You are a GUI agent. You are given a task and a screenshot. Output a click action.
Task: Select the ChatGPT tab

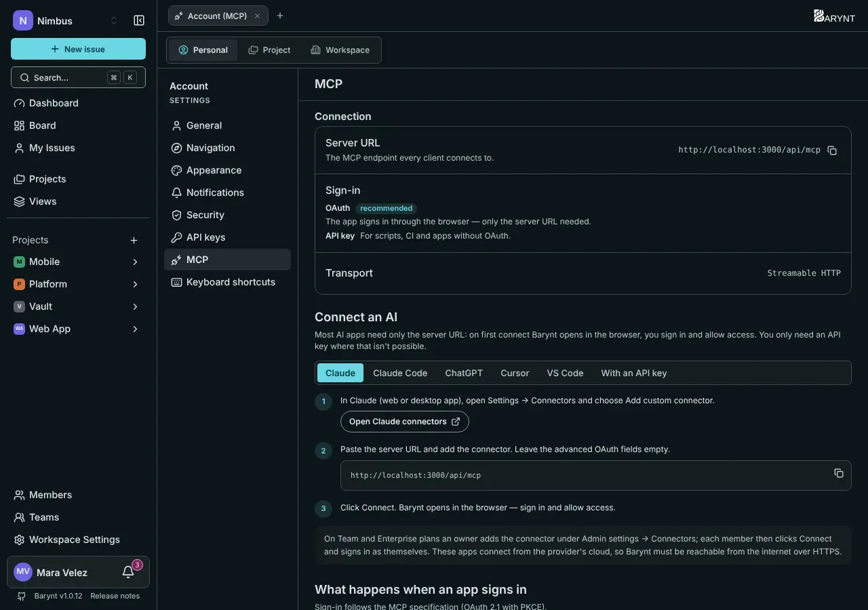click(x=464, y=373)
